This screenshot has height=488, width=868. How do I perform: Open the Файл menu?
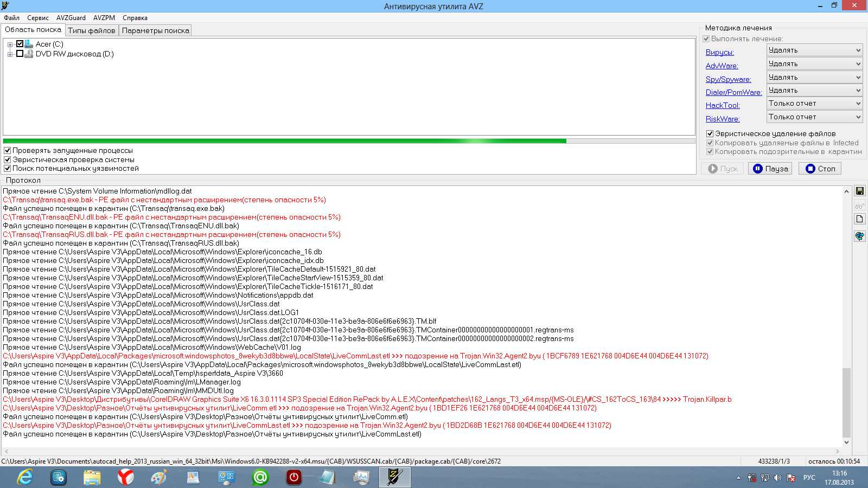click(x=12, y=18)
